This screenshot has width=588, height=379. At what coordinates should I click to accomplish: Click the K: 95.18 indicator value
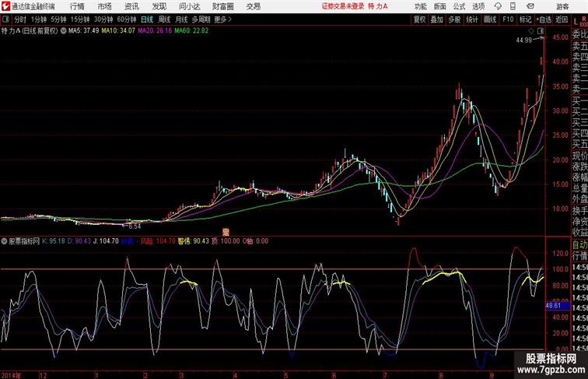(54, 241)
